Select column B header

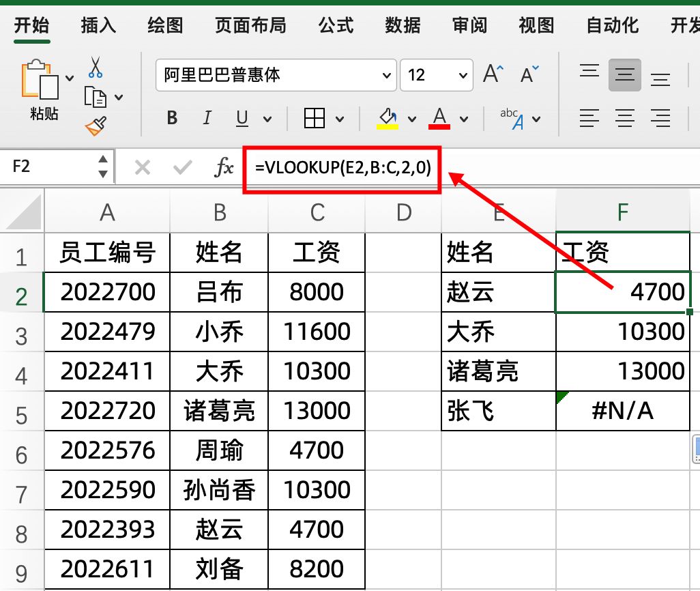[219, 212]
